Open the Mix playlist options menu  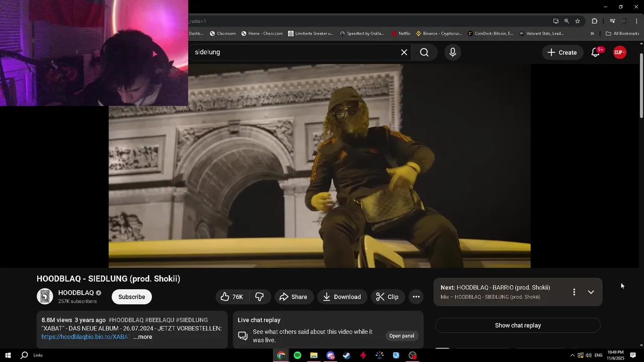(x=574, y=292)
